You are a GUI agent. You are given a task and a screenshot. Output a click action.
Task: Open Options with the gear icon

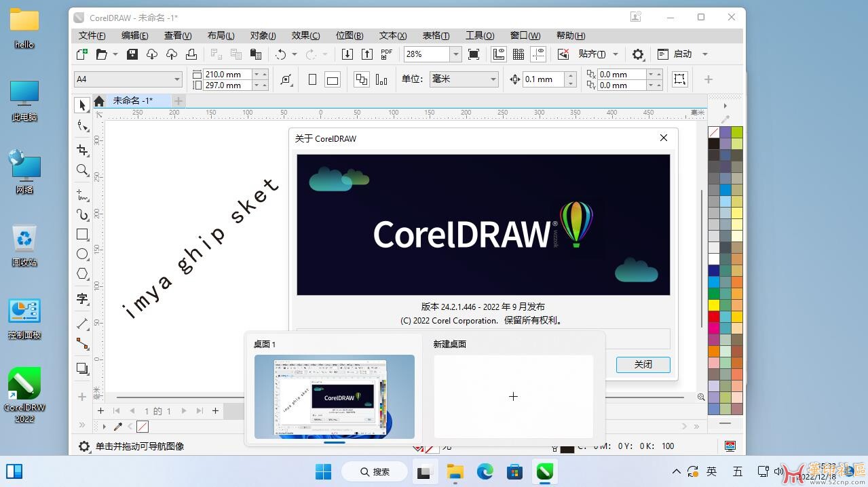pyautogui.click(x=638, y=54)
